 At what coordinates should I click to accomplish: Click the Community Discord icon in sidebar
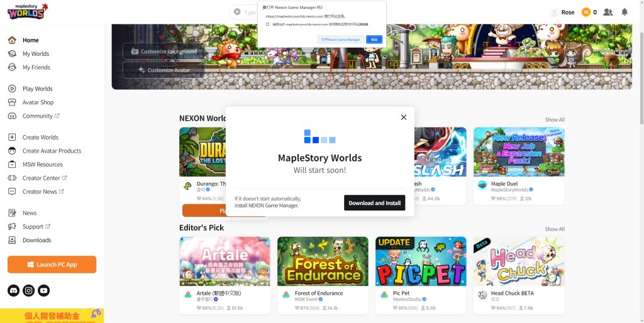13,116
